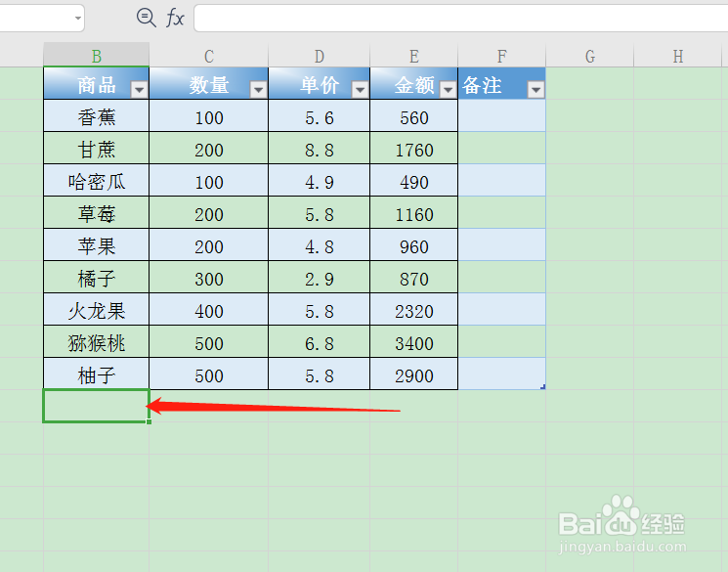Open the 金额 column filter dropdown
The image size is (728, 572).
coord(448,89)
